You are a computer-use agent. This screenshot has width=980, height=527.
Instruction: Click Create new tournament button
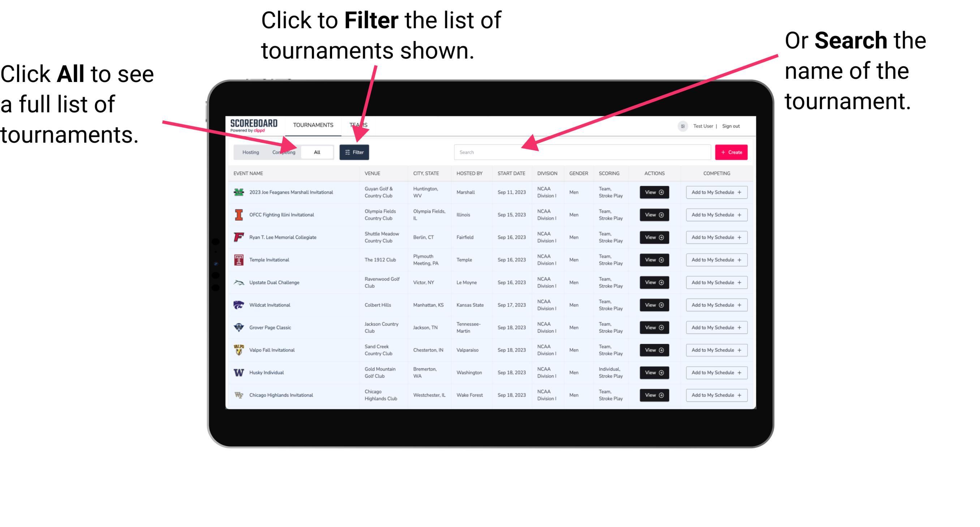(x=731, y=152)
